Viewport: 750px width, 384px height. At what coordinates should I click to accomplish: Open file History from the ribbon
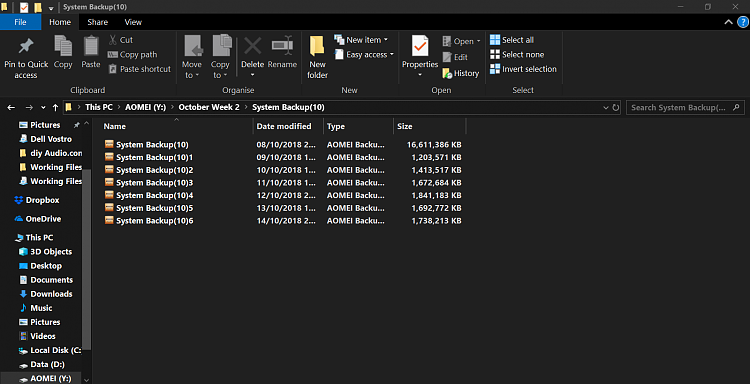pos(460,73)
